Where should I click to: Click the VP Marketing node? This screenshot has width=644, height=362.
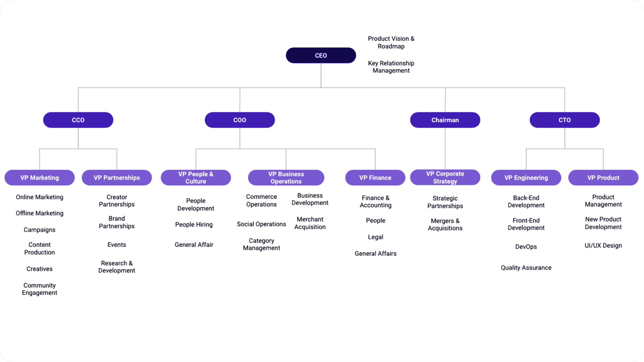coord(41,177)
